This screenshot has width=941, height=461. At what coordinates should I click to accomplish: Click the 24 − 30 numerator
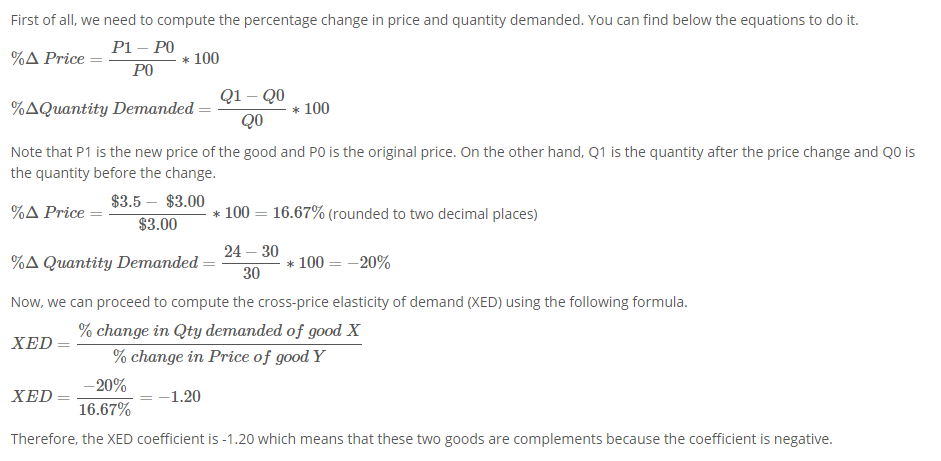251,252
